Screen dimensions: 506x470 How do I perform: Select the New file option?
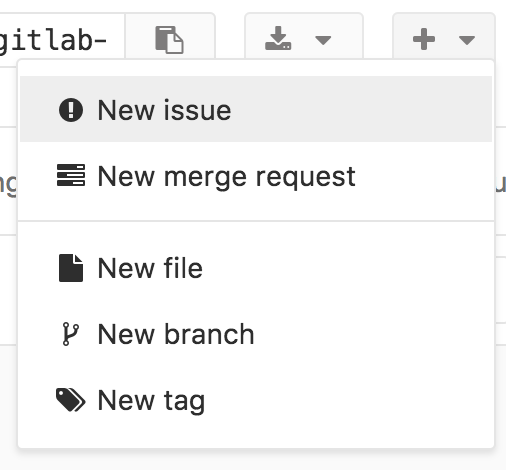(150, 268)
